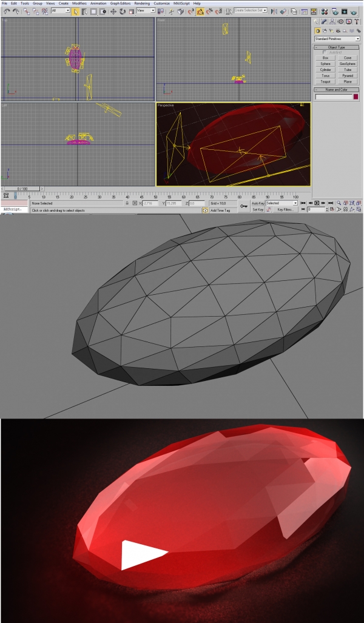Select the Geometry category icon

(x=317, y=30)
